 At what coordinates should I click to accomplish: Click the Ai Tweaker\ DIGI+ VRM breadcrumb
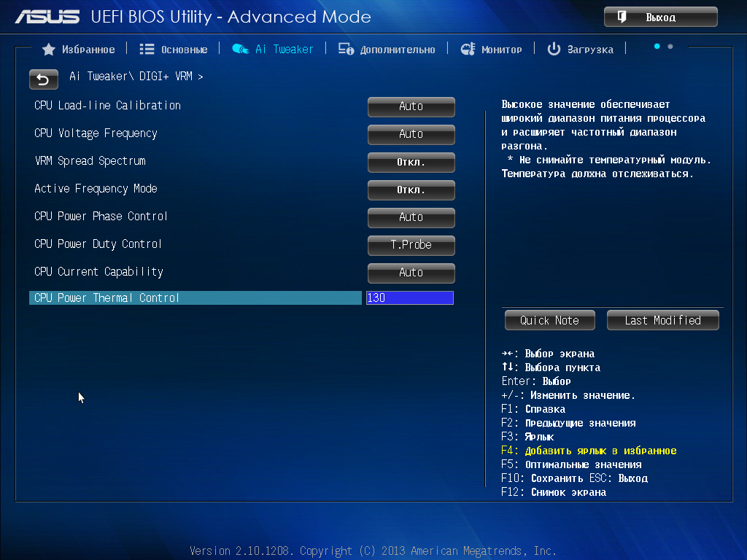click(x=136, y=77)
